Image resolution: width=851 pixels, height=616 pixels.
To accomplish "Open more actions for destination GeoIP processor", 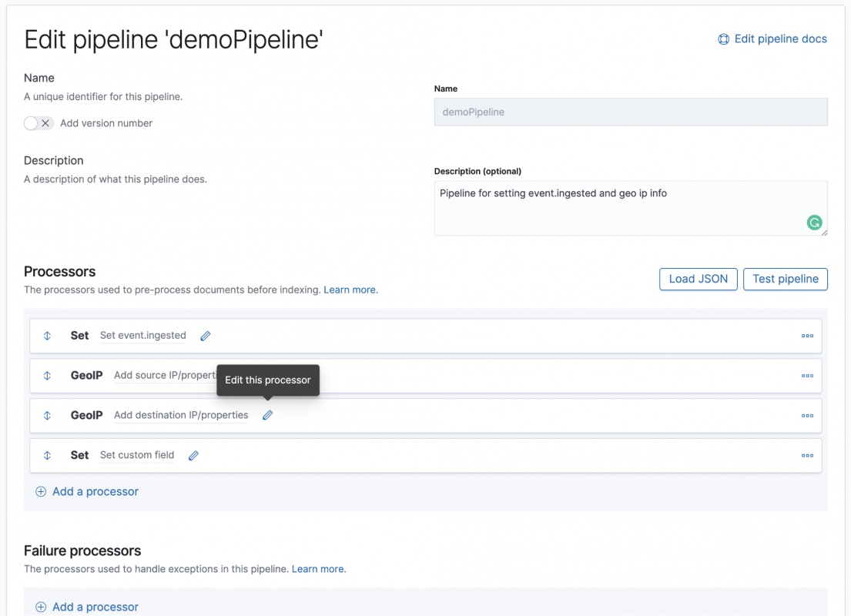I will tap(807, 415).
